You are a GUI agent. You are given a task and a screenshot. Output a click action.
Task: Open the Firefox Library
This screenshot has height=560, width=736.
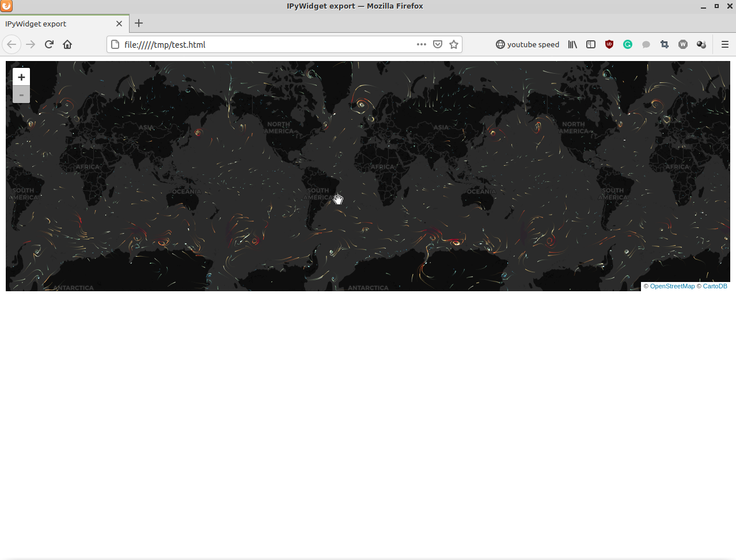[x=572, y=44]
